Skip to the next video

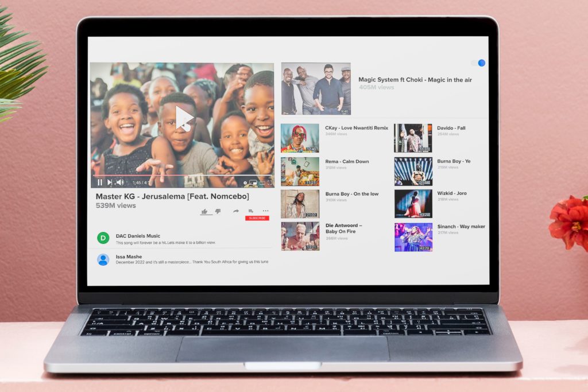click(109, 182)
